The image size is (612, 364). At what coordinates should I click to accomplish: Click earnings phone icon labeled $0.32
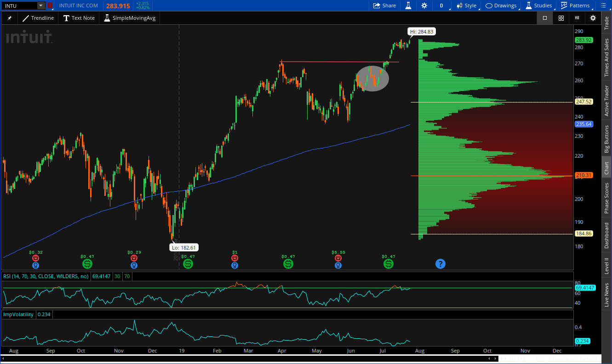(x=35, y=258)
